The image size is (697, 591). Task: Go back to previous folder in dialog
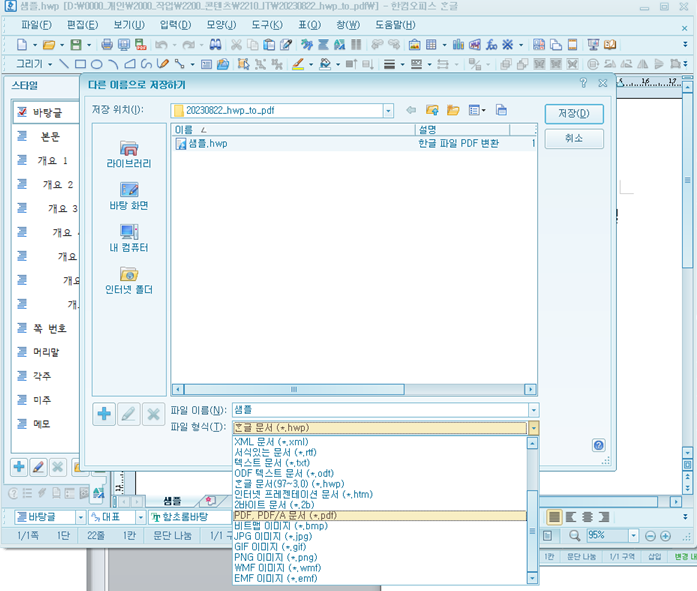pyautogui.click(x=411, y=110)
